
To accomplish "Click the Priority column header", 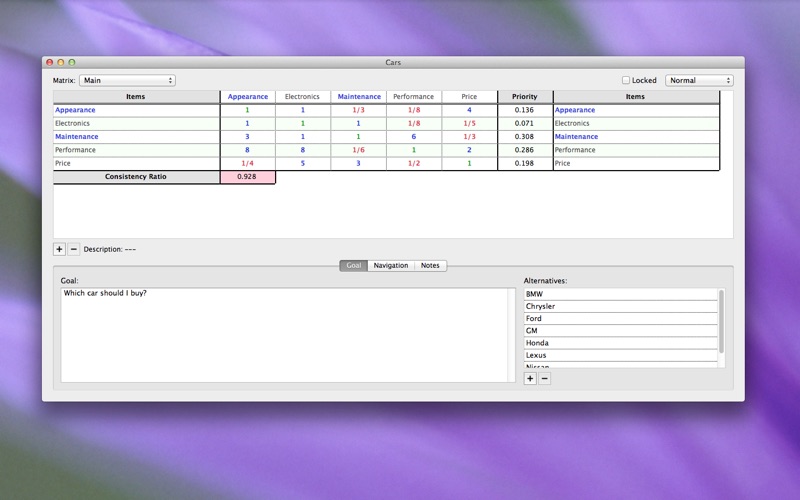I will tap(524, 96).
